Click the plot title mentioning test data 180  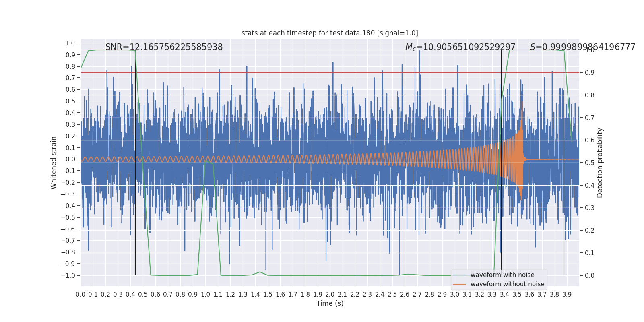click(330, 33)
